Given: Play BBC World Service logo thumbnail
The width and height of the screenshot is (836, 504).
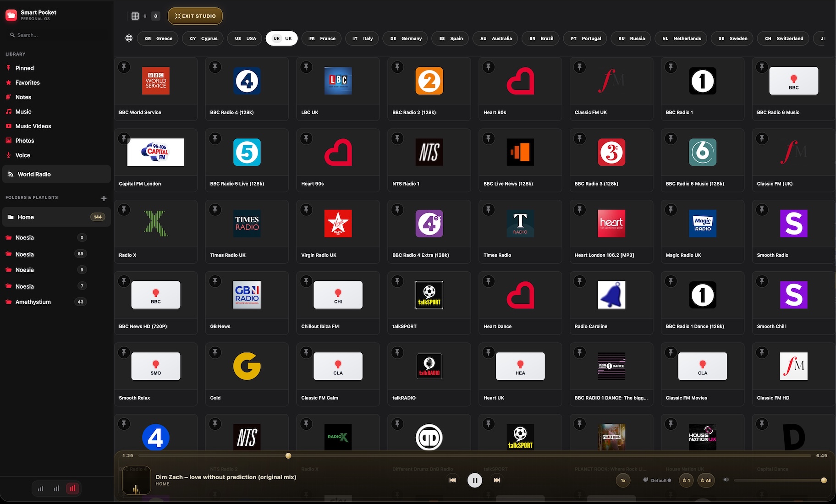Looking at the screenshot, I should coord(156,81).
